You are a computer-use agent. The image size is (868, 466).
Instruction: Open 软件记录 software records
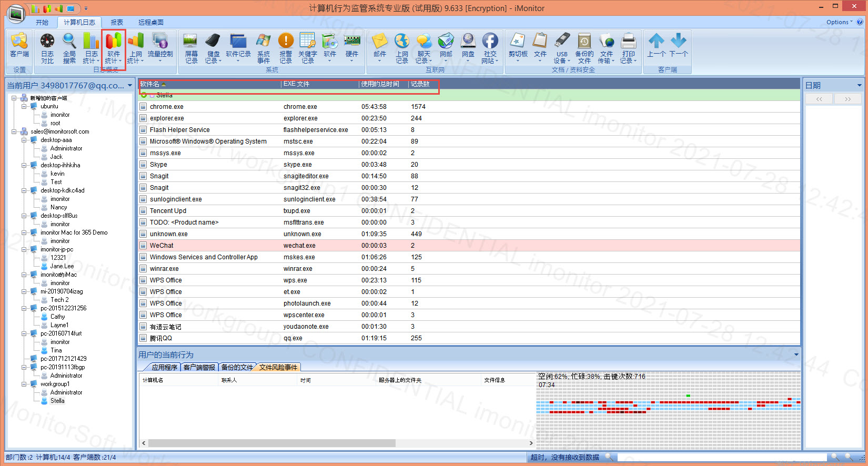pyautogui.click(x=238, y=47)
